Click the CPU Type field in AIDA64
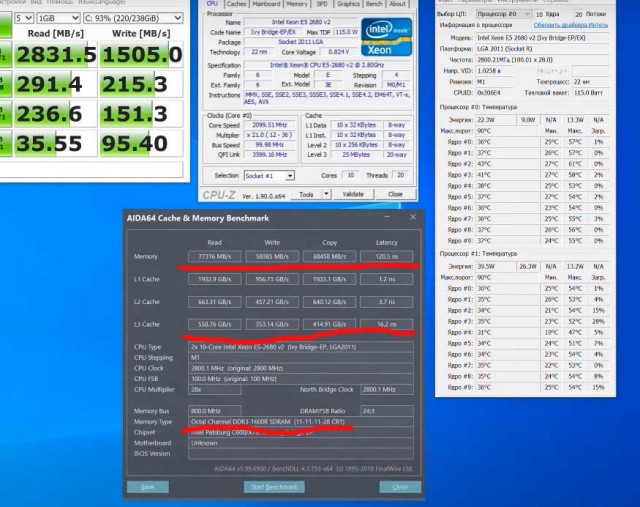640x507 pixels. coord(301,347)
